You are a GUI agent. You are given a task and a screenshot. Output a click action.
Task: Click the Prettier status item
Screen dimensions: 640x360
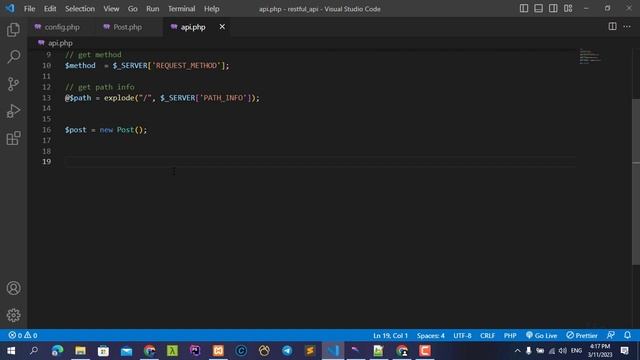coord(582,336)
